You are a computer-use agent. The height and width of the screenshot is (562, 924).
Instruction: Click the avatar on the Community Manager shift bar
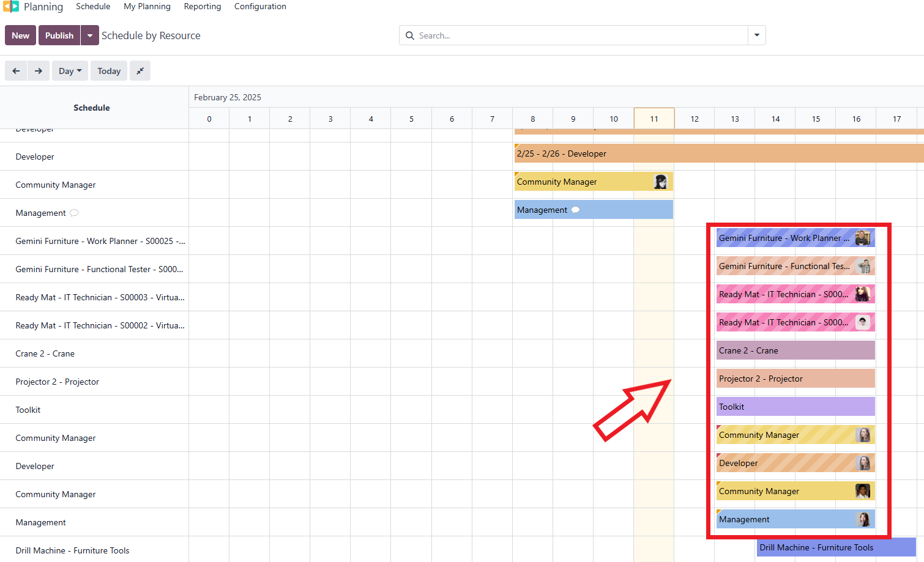point(660,182)
